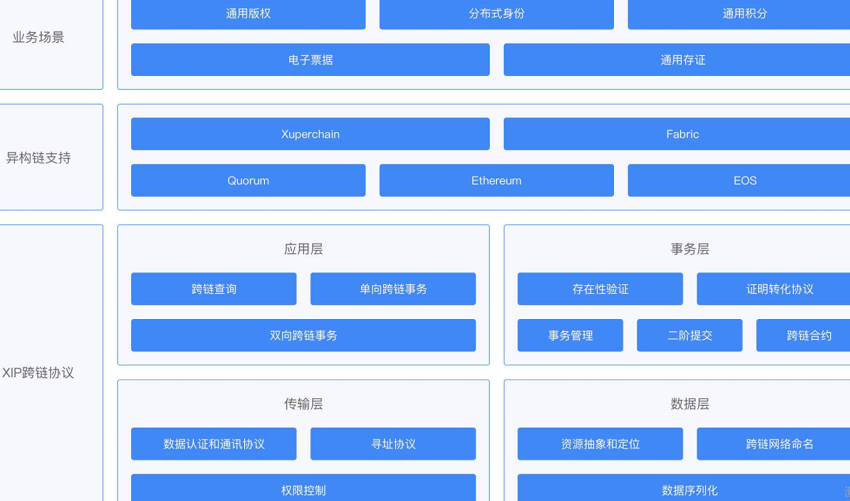Select the 分布式身份 block

point(497,14)
